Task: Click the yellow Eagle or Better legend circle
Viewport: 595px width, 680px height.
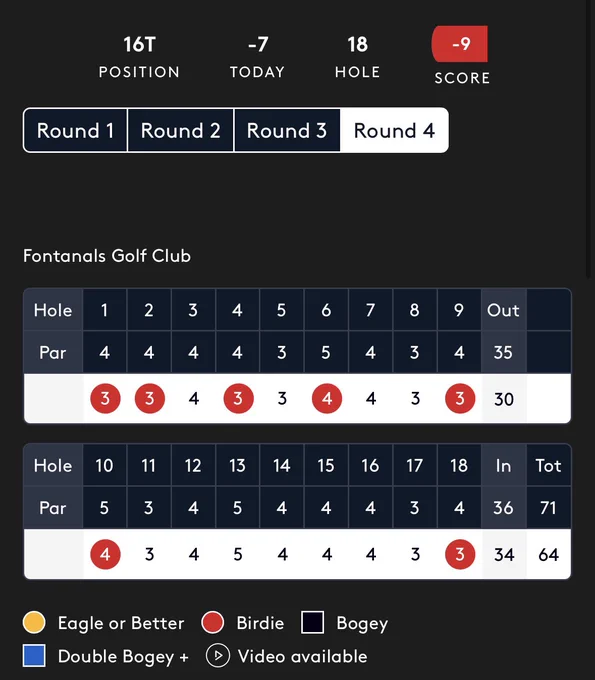Action: point(34,622)
